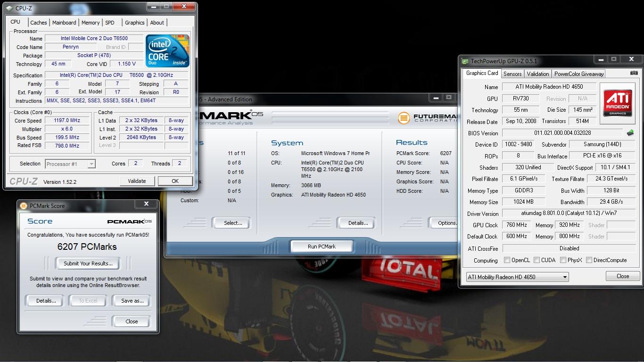The width and height of the screenshot is (644, 362).
Task: Click the Driver Version field in GPU-Z
Action: (x=569, y=214)
